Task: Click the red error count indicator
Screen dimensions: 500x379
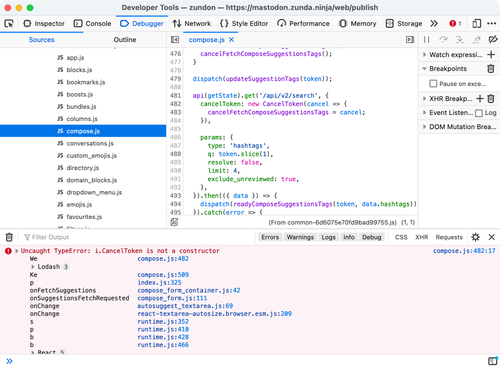Action: [455, 24]
